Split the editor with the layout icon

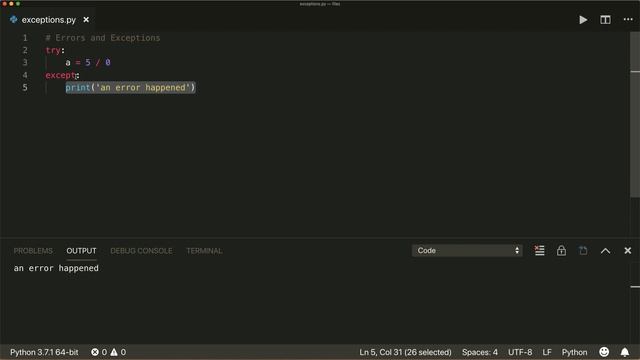605,20
